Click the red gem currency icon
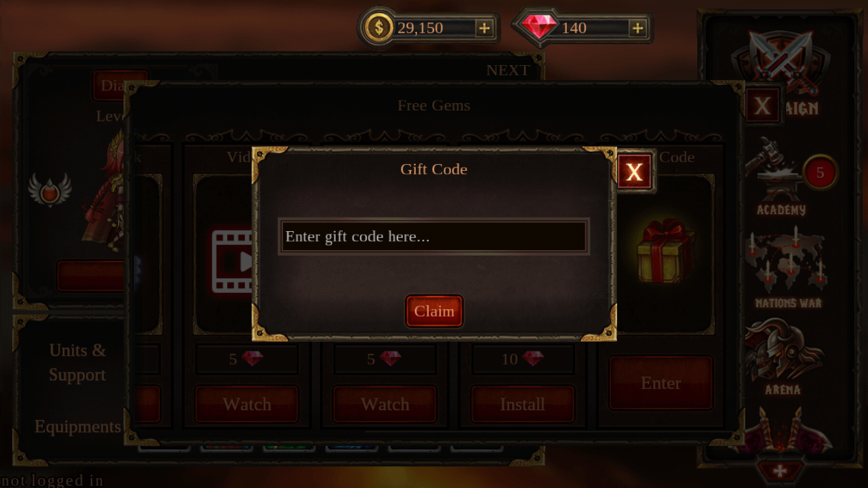 coord(539,27)
